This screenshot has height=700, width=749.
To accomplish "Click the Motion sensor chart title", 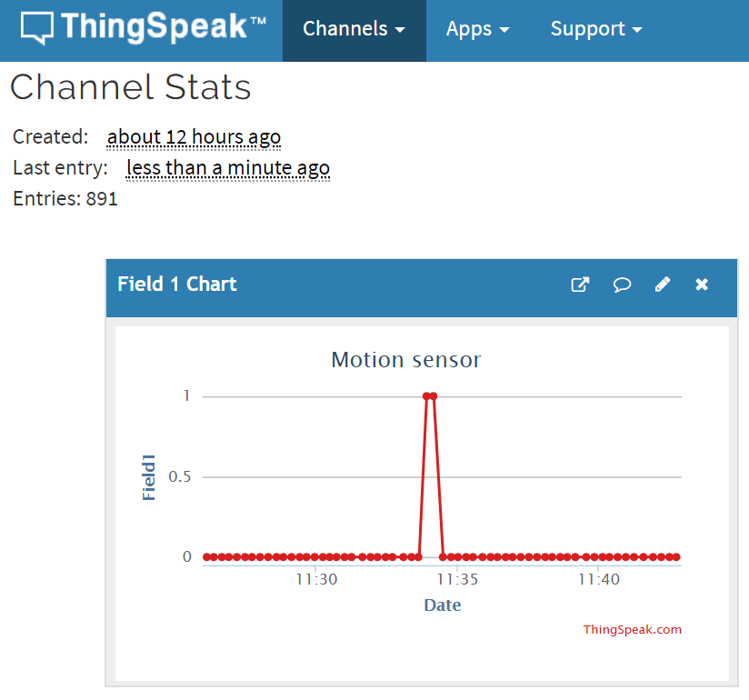I will pyautogui.click(x=406, y=360).
